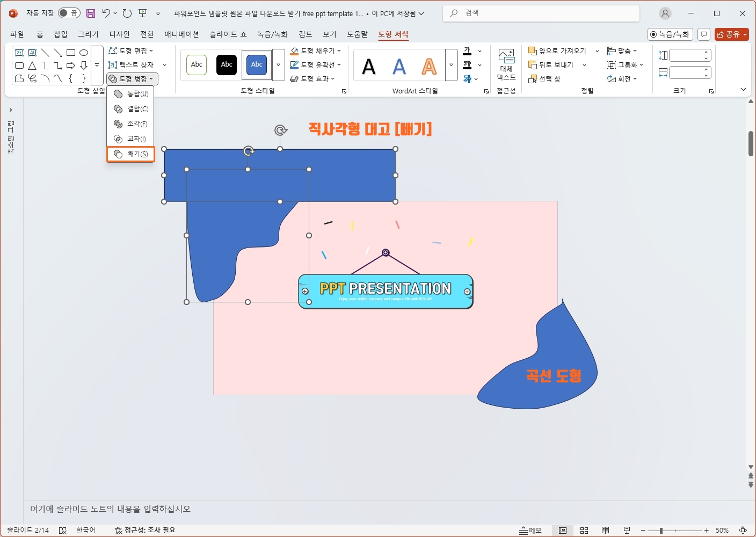This screenshot has height=537, width=756.
Task: Apply the blue filled Abc shape style
Action: 257,64
